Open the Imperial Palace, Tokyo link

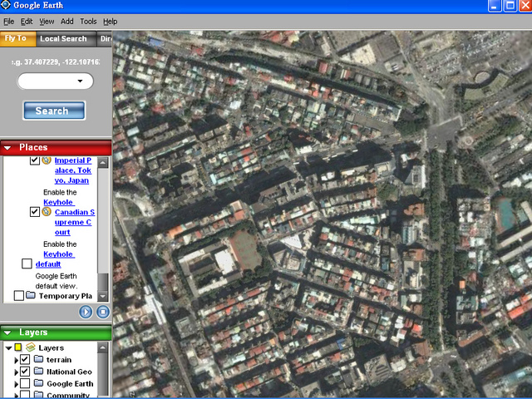73,170
